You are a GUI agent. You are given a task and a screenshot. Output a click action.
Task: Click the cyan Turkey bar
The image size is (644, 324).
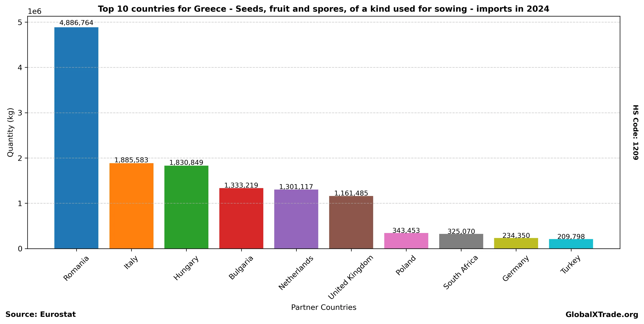click(571, 244)
